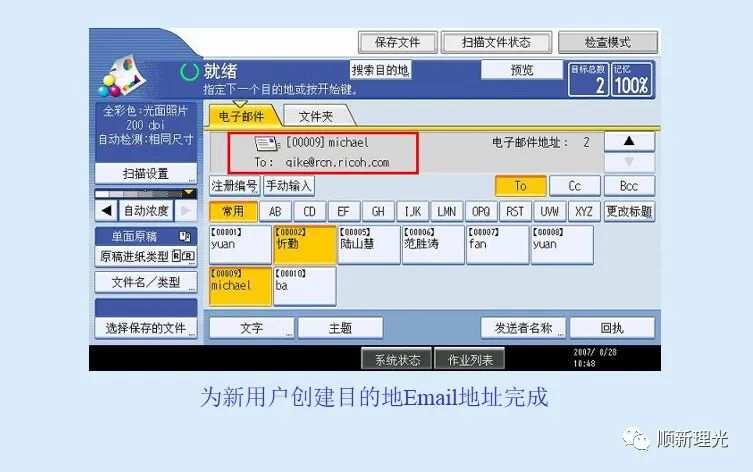
Task: Switch to the 文件夹 tab
Action: [x=317, y=116]
